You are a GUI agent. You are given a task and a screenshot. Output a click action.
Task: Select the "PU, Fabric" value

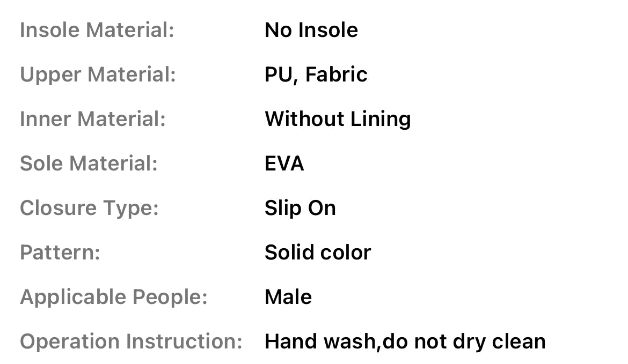[x=316, y=75]
